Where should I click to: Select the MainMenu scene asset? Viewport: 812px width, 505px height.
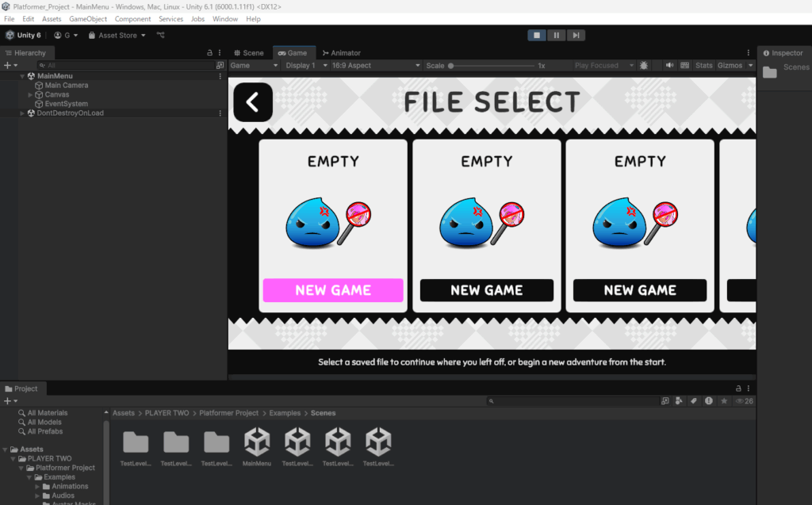[257, 446]
